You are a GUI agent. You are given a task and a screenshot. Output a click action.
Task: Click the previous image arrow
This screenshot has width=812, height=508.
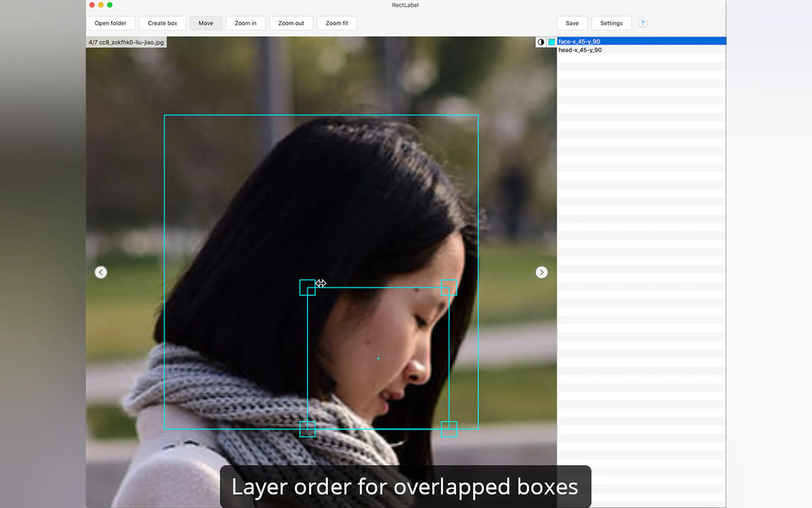[101, 272]
